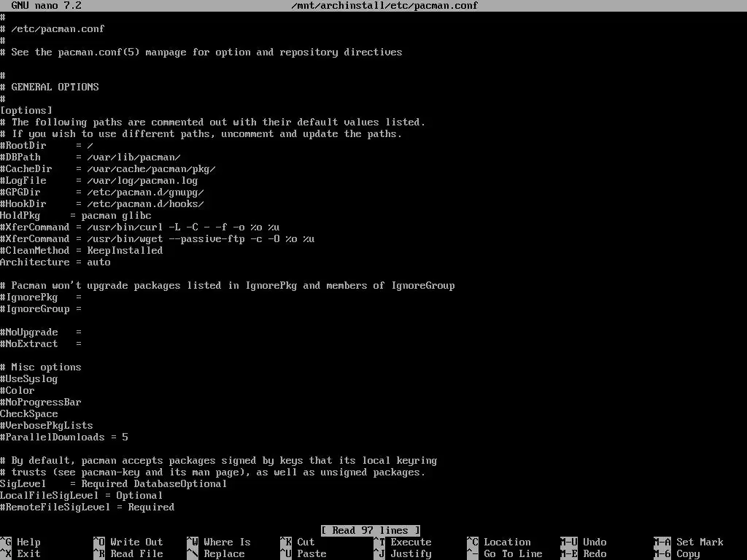Viewport: 747px width, 560px height.
Task: Click the Exit shortcut in nano footer
Action: coord(20,554)
